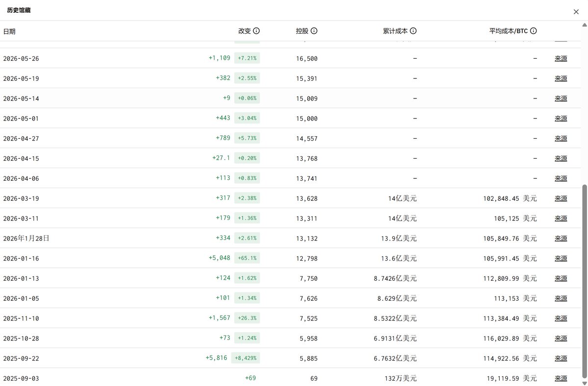Click the +8,429% change badge

[245, 358]
